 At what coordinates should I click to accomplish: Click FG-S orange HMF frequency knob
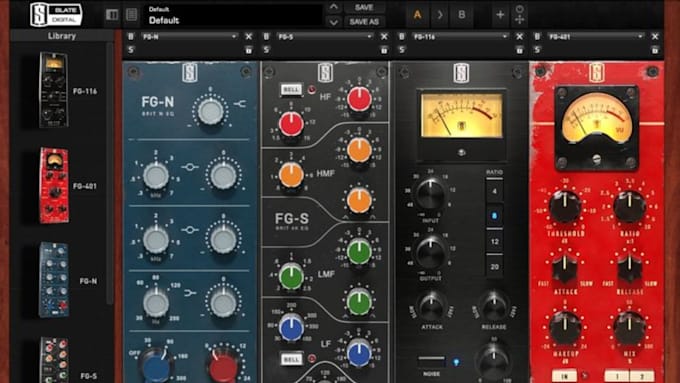(x=291, y=175)
